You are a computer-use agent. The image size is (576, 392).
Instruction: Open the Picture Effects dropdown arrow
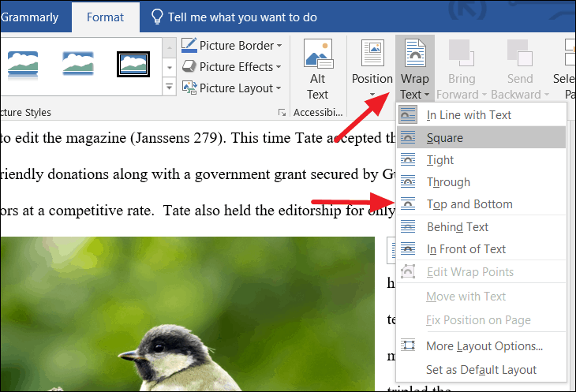pyautogui.click(x=279, y=67)
